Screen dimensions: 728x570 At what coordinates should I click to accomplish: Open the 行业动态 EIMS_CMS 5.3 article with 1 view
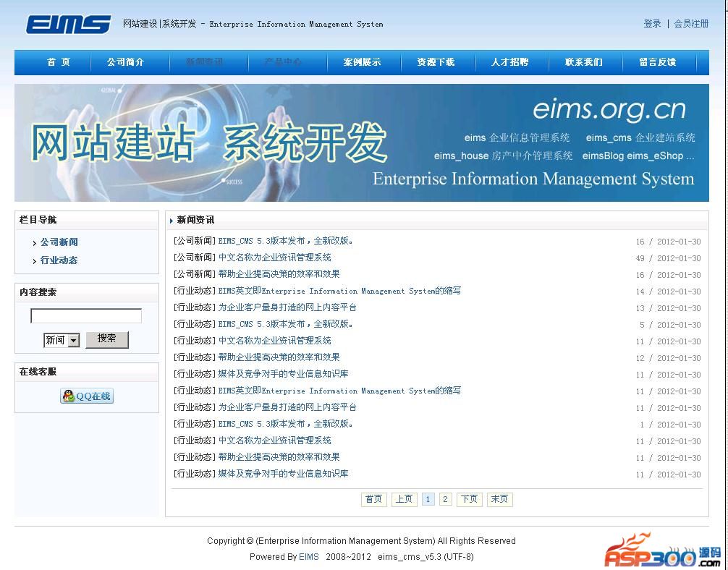286,424
